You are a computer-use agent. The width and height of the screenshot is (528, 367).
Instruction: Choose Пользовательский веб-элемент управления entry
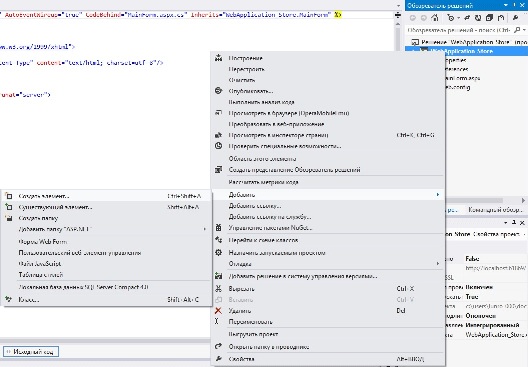pos(80,253)
